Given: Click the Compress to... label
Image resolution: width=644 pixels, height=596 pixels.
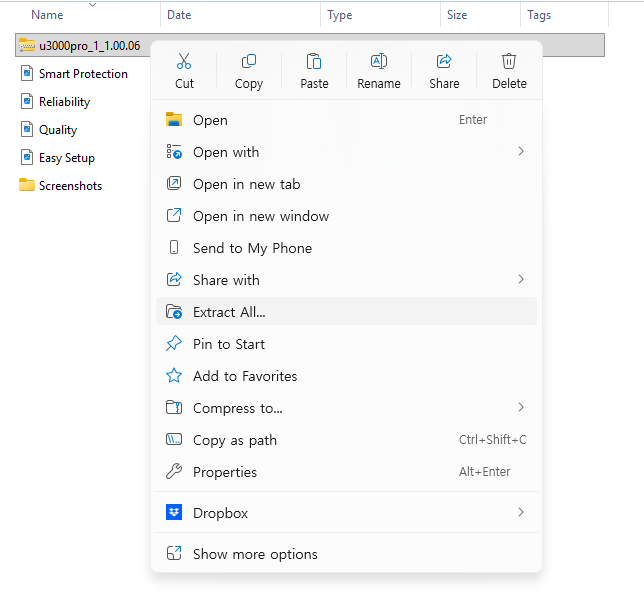Looking at the screenshot, I should [x=237, y=408].
